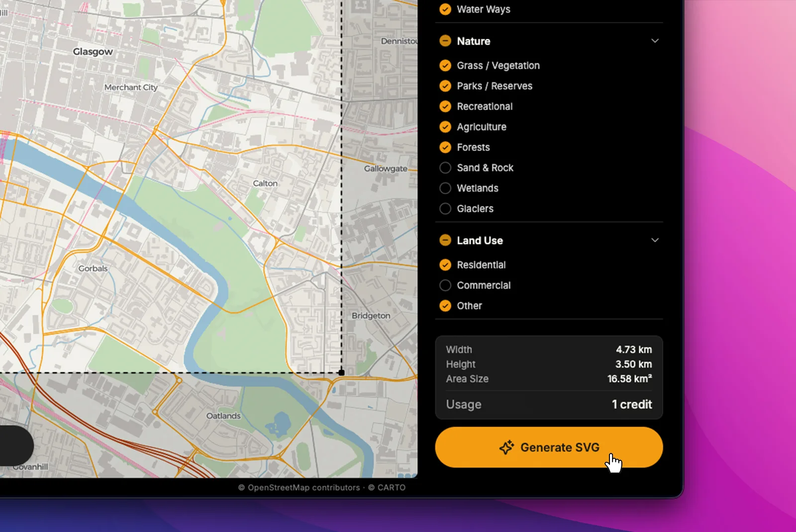Click the Land Use section heading

click(480, 240)
